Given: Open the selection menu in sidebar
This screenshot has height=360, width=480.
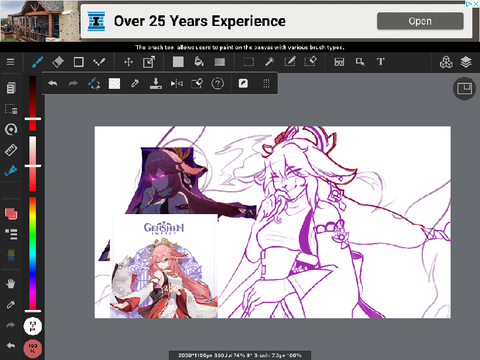Looking at the screenshot, I should (11, 109).
